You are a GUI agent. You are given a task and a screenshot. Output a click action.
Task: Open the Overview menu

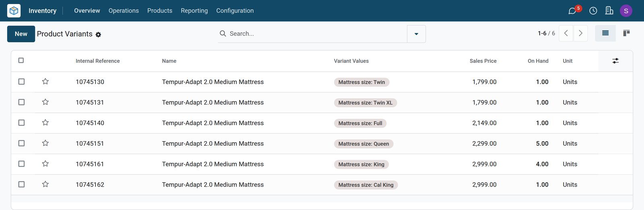[87, 10]
